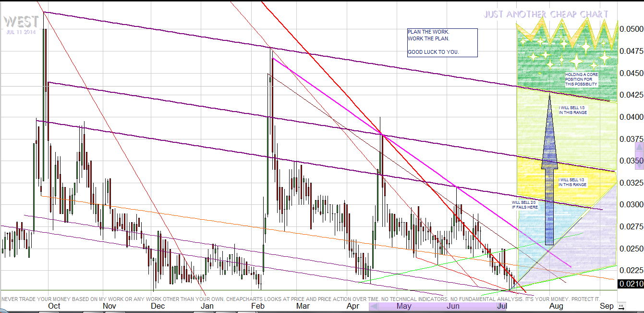Click the scroll-to-latest icon beside Sep

(621, 306)
